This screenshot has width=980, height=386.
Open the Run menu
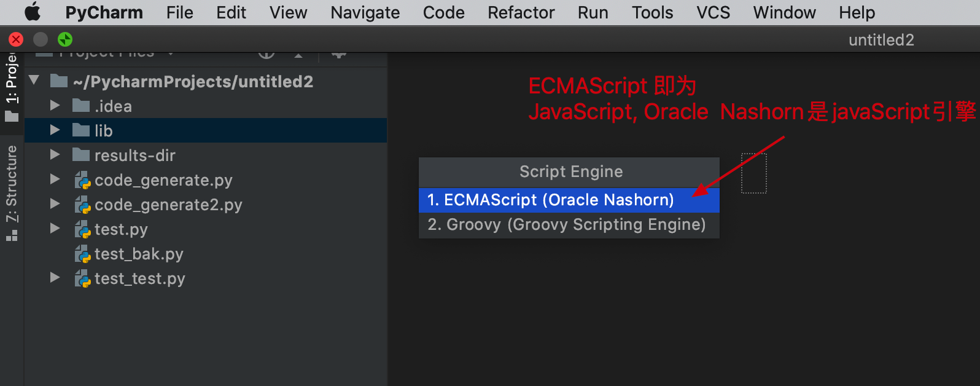click(593, 12)
